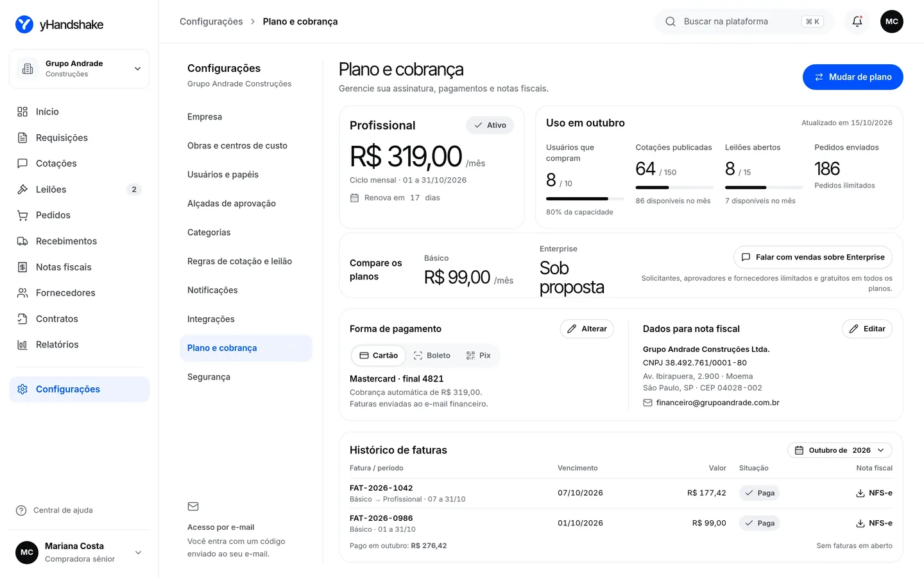Image resolution: width=924 pixels, height=578 pixels.
Task: Navigate to Pedidos in sidebar
Action: [80, 215]
